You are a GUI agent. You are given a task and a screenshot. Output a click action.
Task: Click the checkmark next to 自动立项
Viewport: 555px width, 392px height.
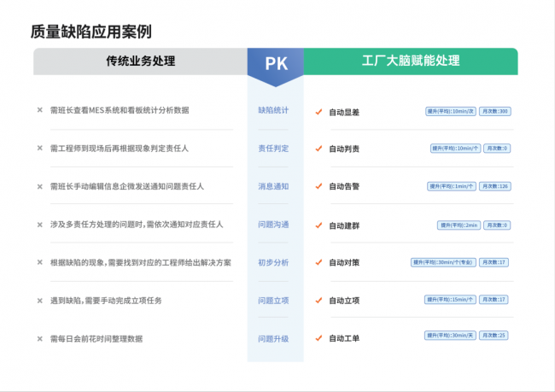tap(319, 301)
